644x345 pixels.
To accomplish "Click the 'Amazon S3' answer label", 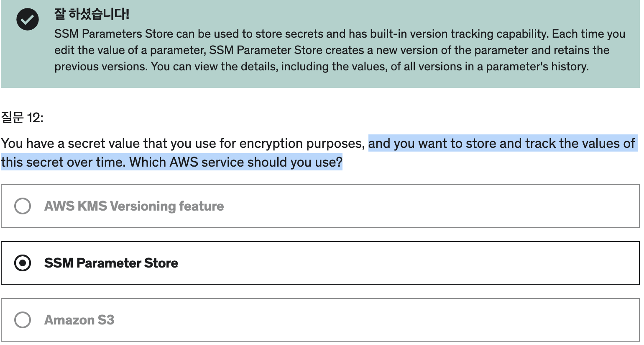I will [x=79, y=320].
